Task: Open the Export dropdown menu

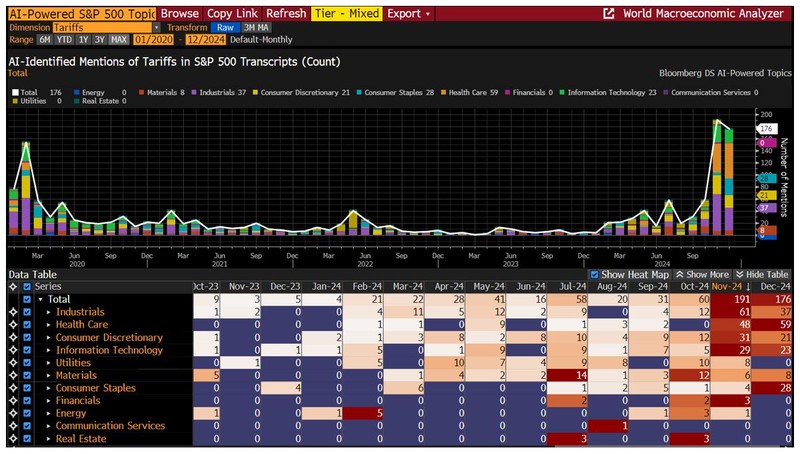Action: click(x=409, y=14)
